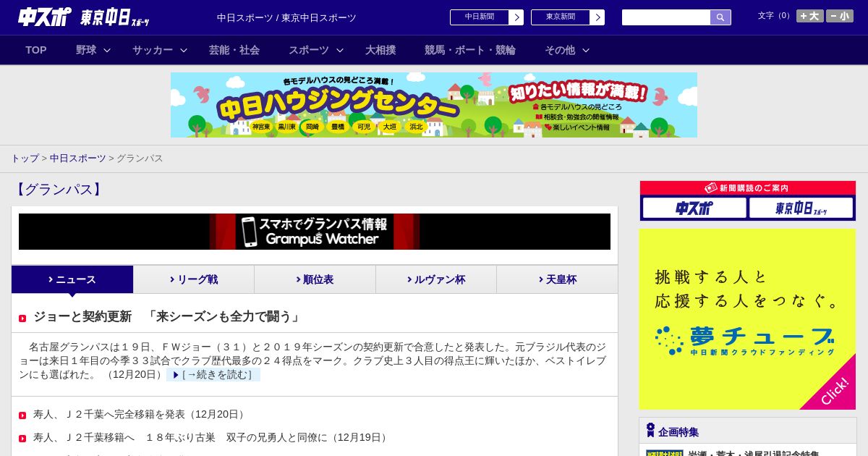This screenshot has height=456, width=868.
Task: Expand the 野球 dropdown chevron
Action: (107, 51)
